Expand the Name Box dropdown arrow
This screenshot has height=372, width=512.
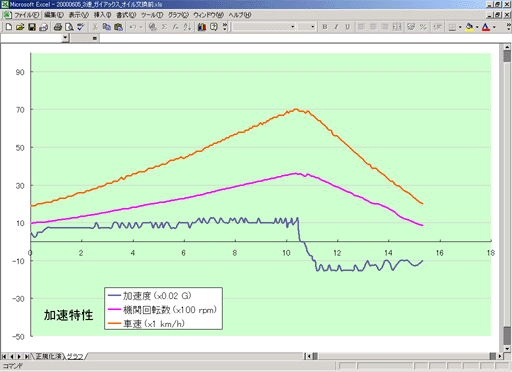pyautogui.click(x=65, y=38)
